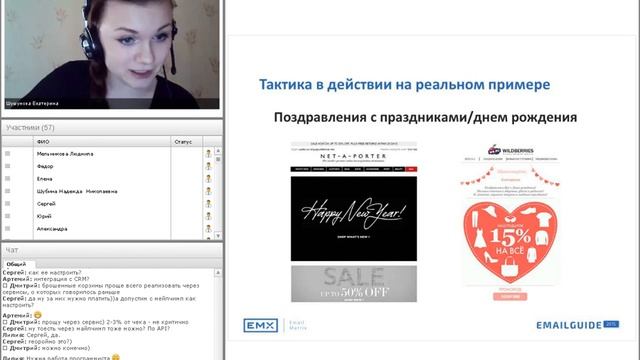Viewport: 640px width, 360px height.
Task: Sort participants by Статус column header
Action: click(187, 142)
